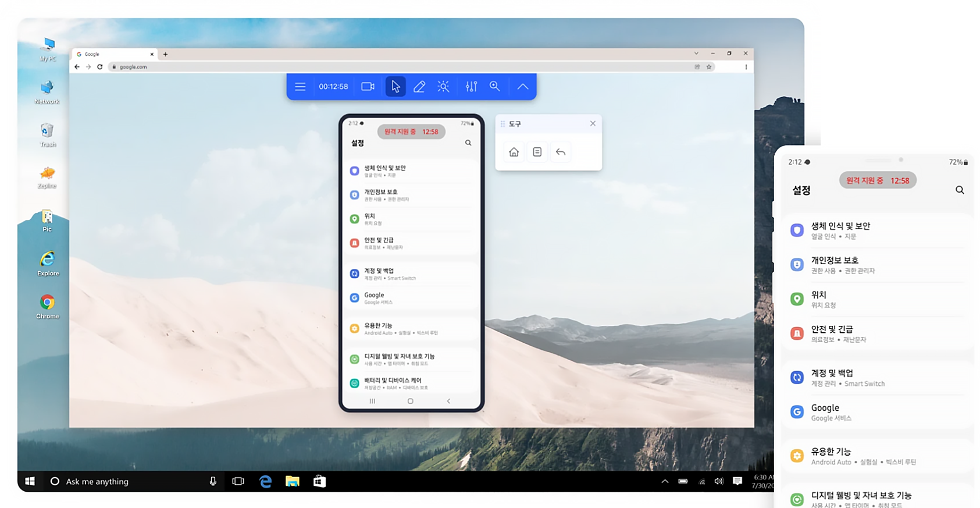Viewport: 980px width, 508px height.
Task: Open 위치 in mirrored phone
Action: [x=412, y=219]
